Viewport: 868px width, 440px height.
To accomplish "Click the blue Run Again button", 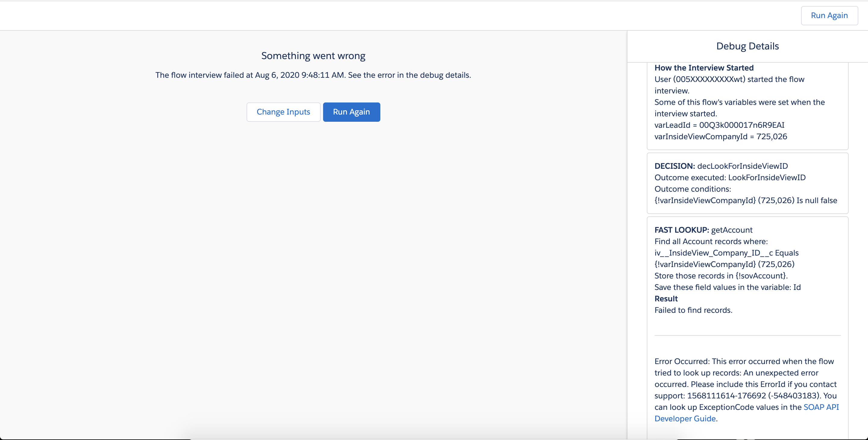I will pos(351,112).
